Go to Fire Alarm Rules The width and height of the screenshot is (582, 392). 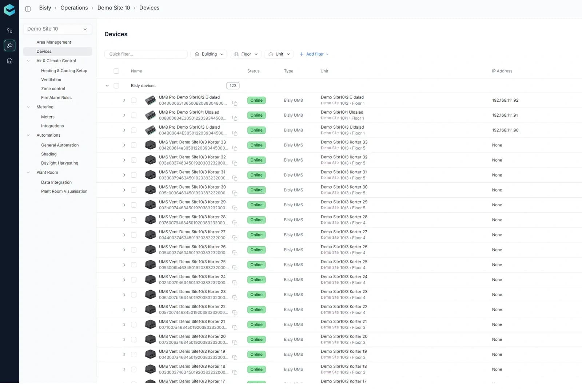coord(56,98)
